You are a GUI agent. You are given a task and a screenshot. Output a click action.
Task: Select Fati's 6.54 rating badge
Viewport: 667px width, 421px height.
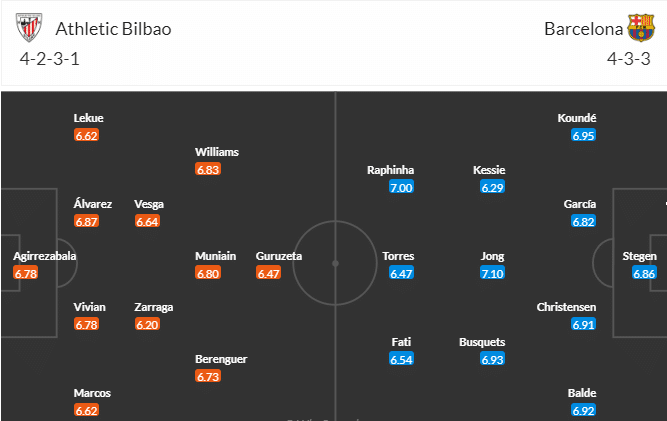click(401, 359)
